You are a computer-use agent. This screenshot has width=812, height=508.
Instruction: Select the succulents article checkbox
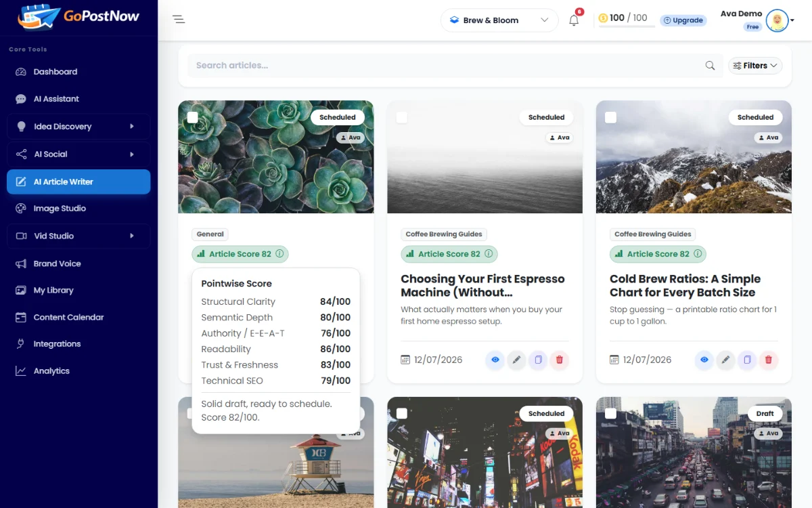[x=193, y=118]
